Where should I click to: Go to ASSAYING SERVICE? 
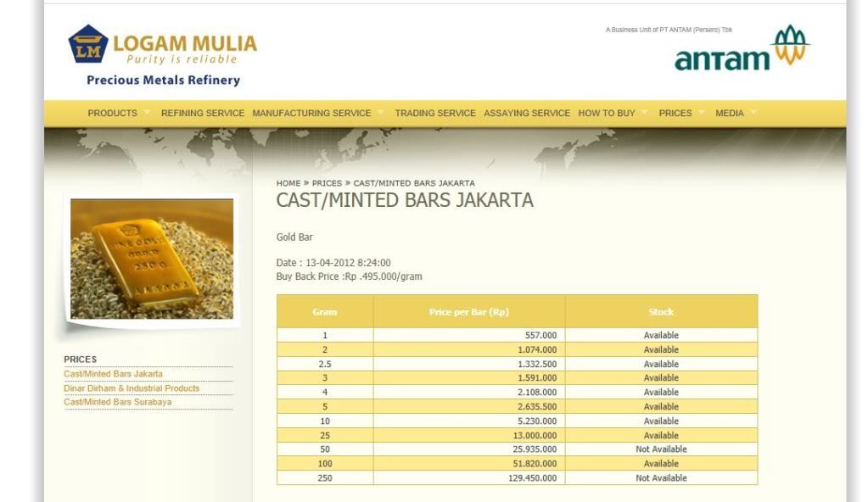[527, 113]
